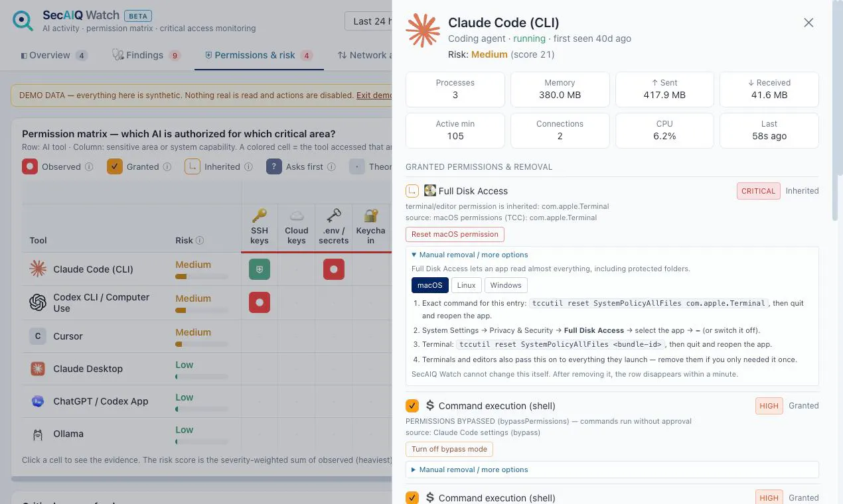Click the Inherited legend outline swatch
This screenshot has height=504, width=843.
pos(192,166)
